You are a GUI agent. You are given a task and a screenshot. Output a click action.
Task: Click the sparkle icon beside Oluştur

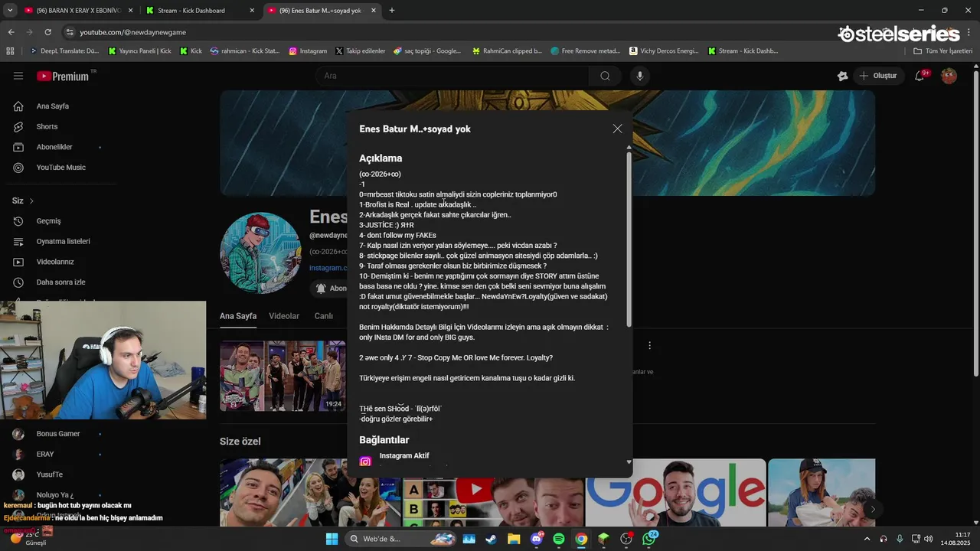[843, 76]
